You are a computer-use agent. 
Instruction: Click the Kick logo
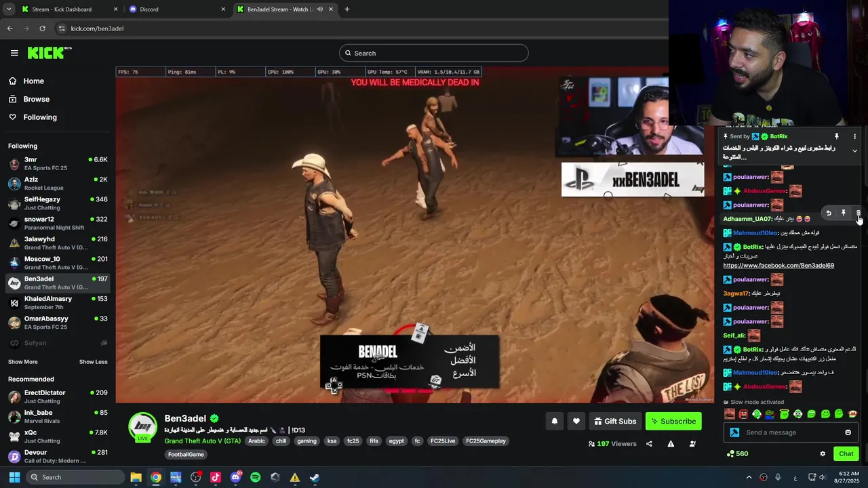click(x=50, y=53)
